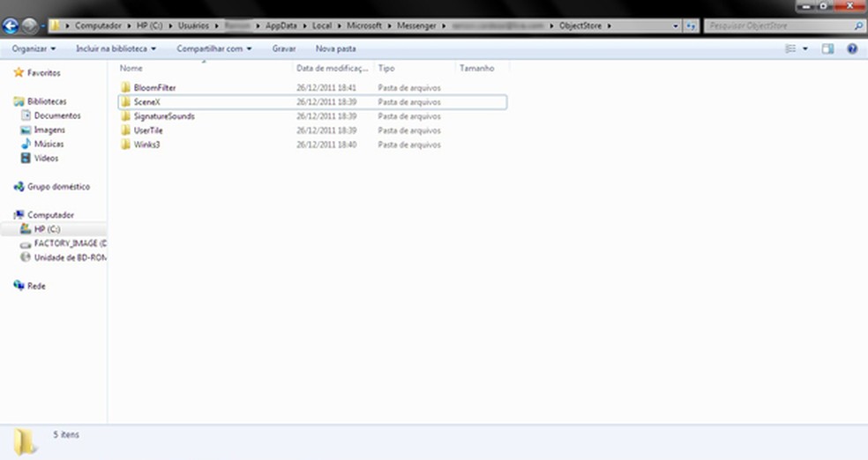Screen dimensions: 868x460
Task: Click the 26/12/2011 18:40 date cell
Action: [326, 145]
